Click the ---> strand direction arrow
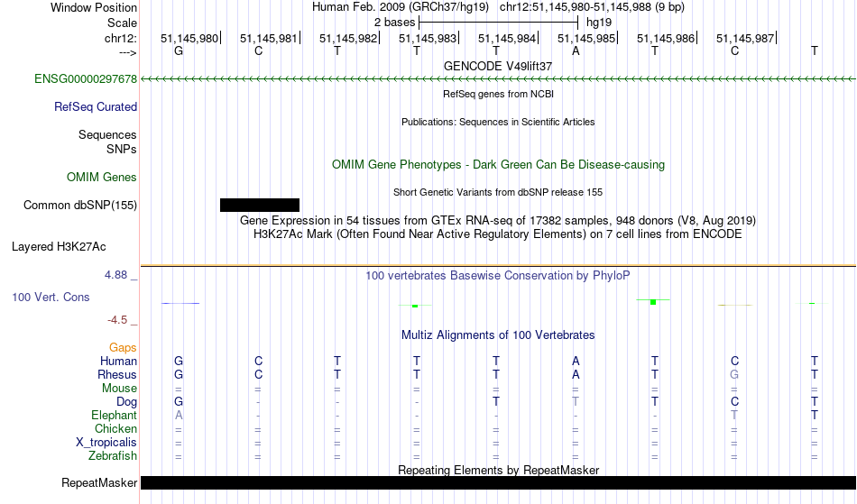This screenshot has height=504, width=857. pos(128,52)
